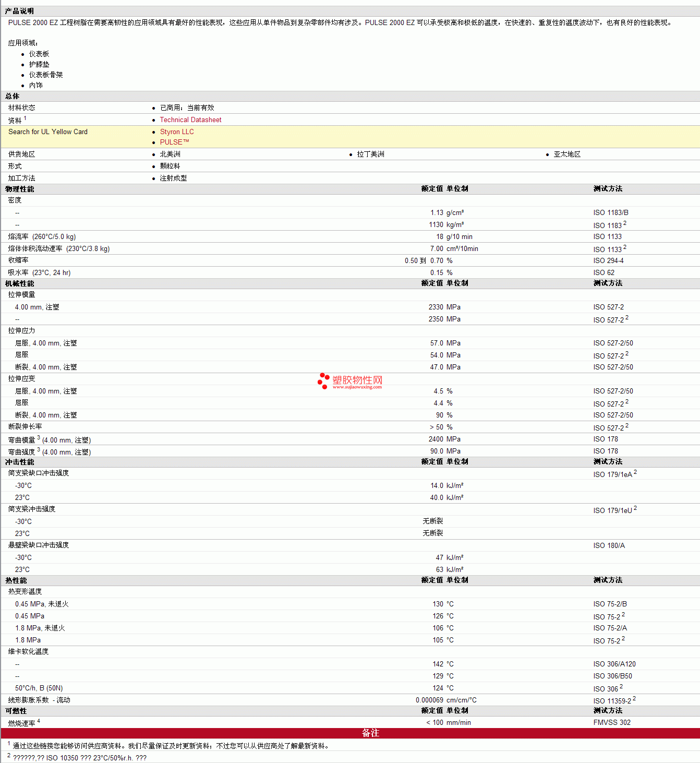
Task: Click the 熔流率 (260°C/5.0 kg) row label
Action: point(42,236)
